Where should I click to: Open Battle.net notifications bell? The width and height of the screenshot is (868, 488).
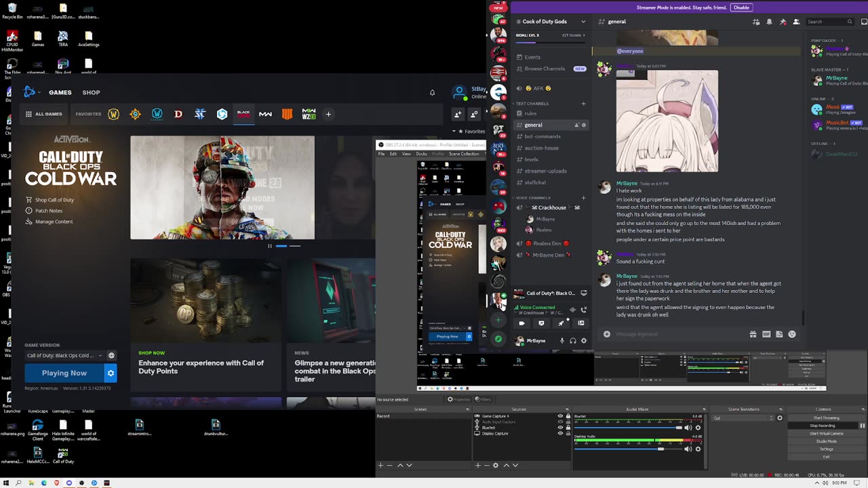432,93
